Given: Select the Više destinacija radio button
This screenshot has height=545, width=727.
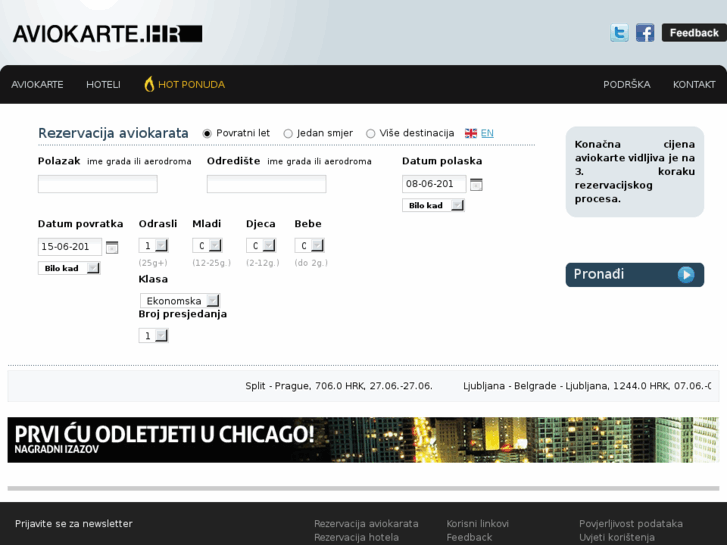Looking at the screenshot, I should [370, 134].
